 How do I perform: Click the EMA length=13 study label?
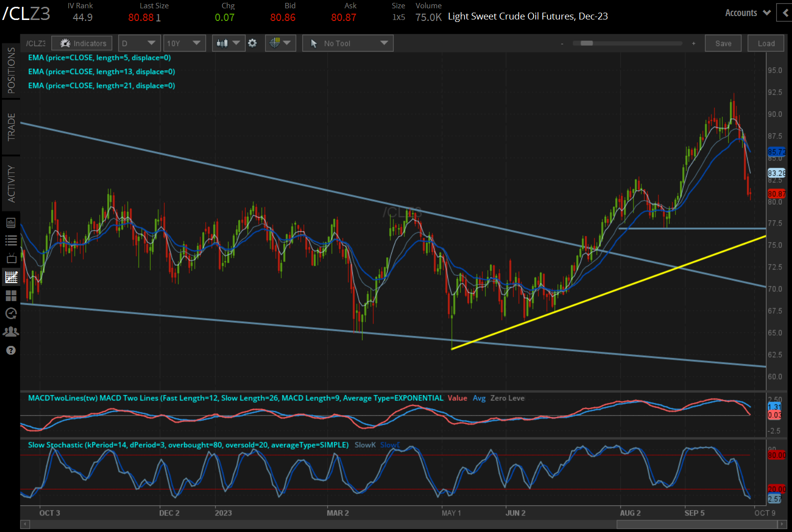(x=101, y=72)
